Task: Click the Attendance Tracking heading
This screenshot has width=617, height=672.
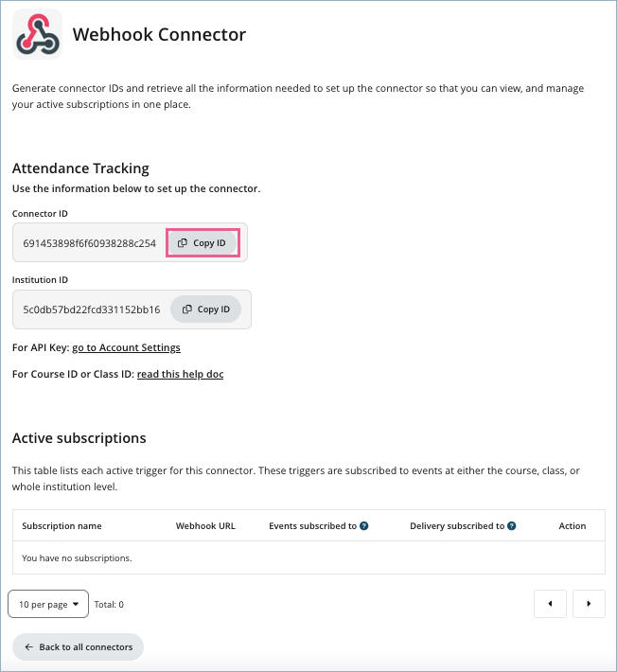Action: (80, 168)
